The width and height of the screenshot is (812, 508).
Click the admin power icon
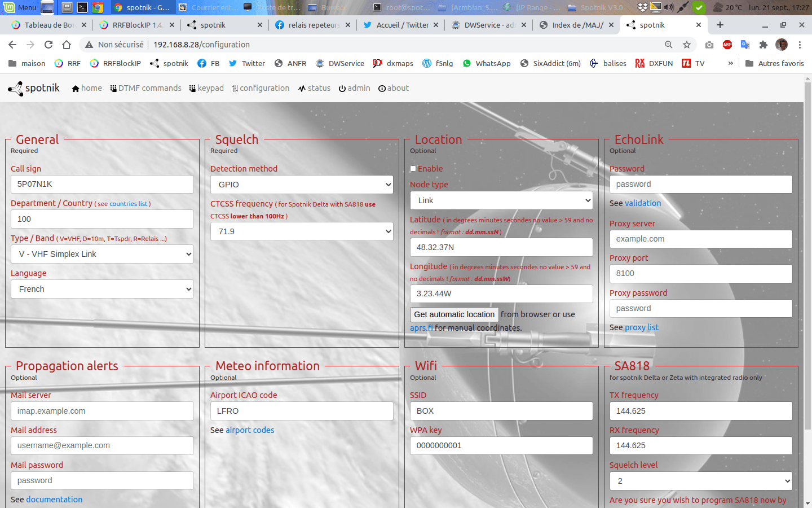tap(343, 88)
